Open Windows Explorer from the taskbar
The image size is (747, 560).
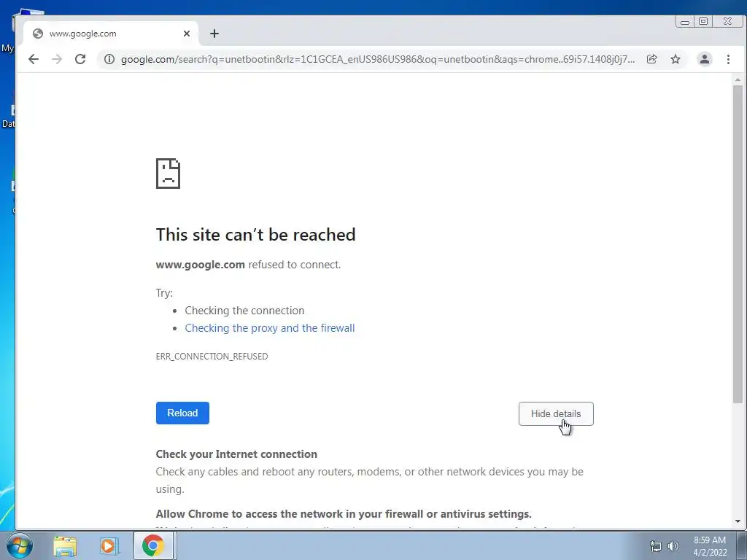coord(65,546)
